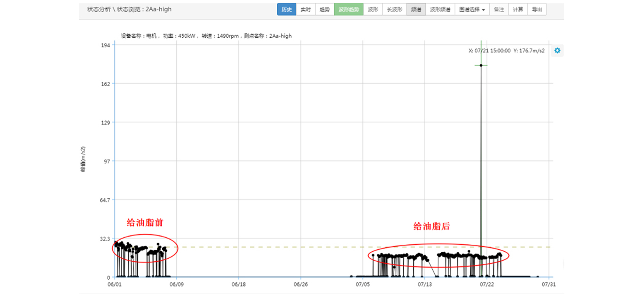Viewport: 644px width, 294px height.
Task: Switch to 实时 real-time view
Action: pyautogui.click(x=306, y=9)
